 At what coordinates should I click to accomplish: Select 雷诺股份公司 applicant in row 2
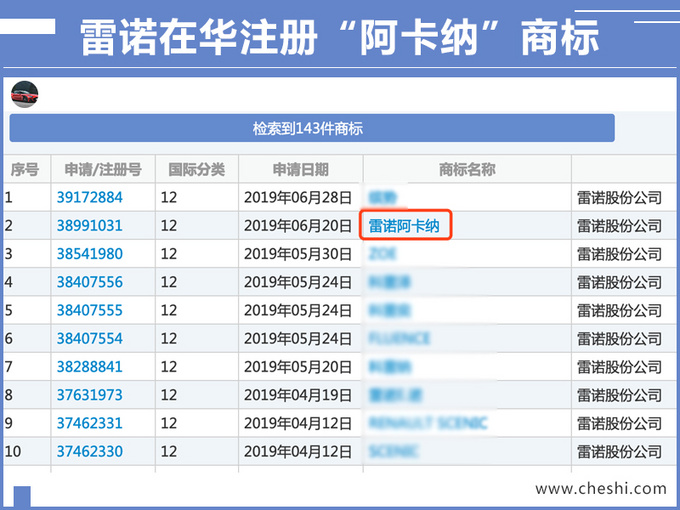tap(619, 226)
